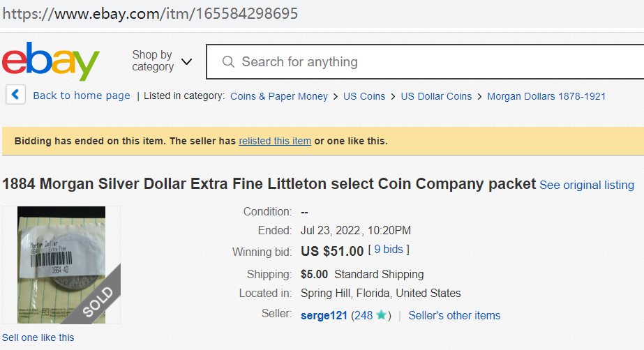Click the relisted this item link

tap(275, 141)
